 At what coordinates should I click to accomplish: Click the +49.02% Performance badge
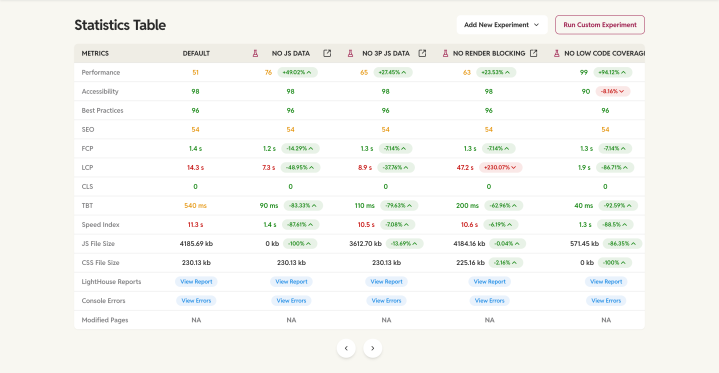(297, 72)
